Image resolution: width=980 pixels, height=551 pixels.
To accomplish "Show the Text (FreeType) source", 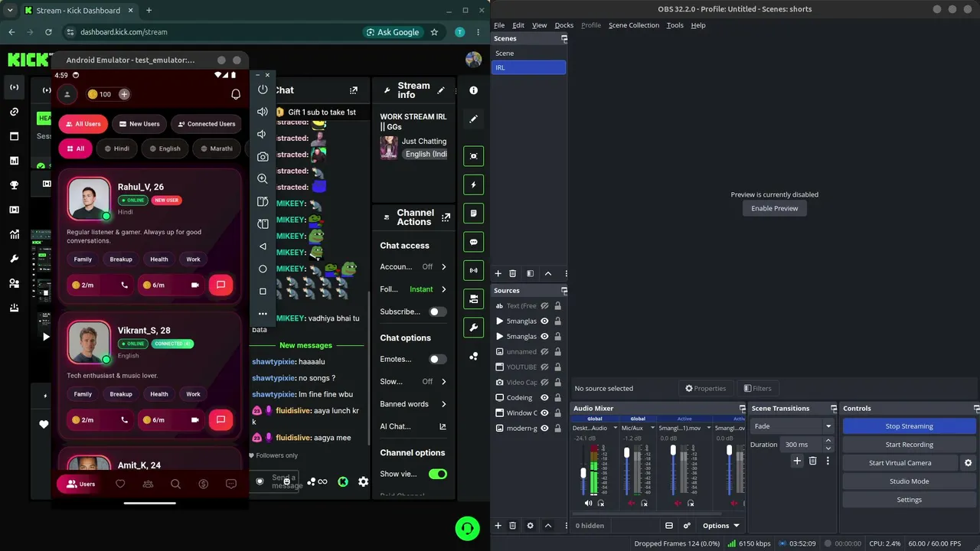I will tap(544, 306).
